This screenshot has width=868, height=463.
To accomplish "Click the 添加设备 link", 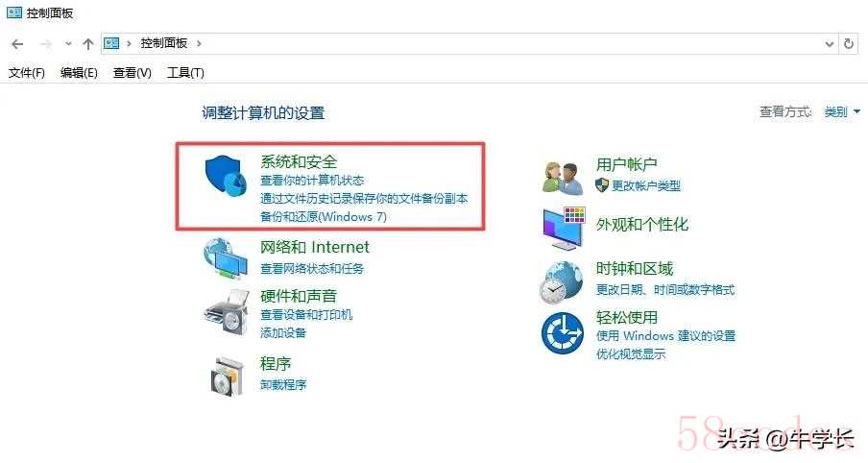I will (x=283, y=333).
